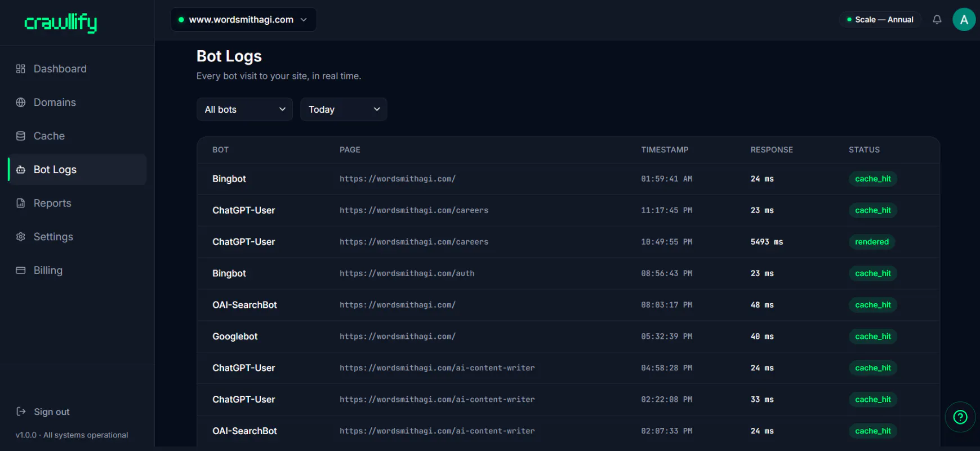Sign out of the account
The height and width of the screenshot is (451, 980).
tap(43, 412)
